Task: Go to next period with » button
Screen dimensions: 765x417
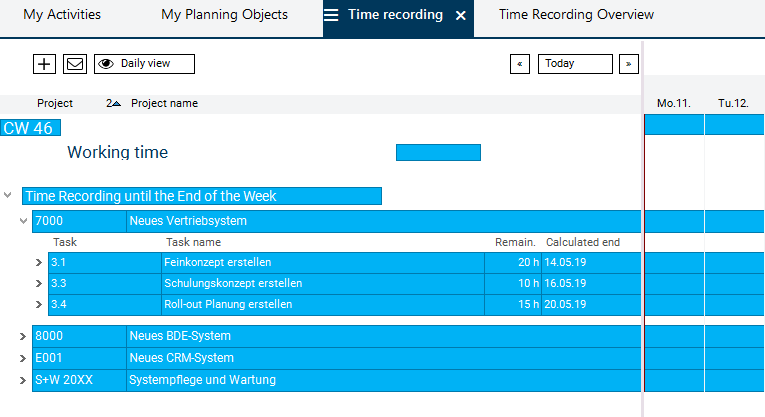Action: pyautogui.click(x=628, y=64)
